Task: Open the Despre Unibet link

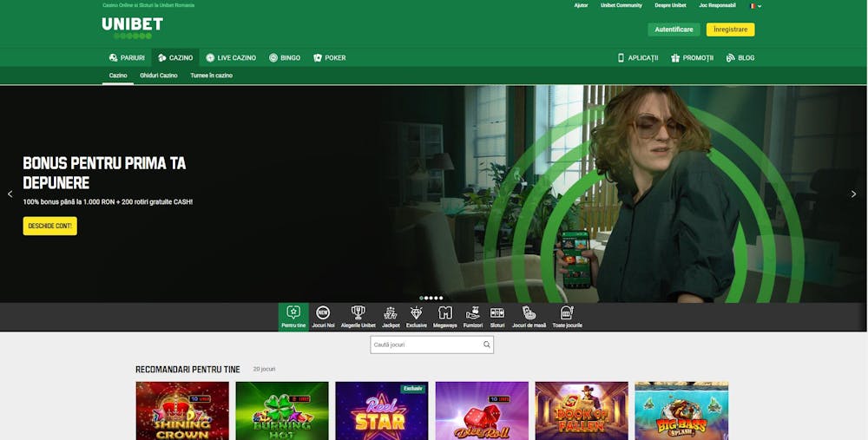Action: [x=670, y=5]
